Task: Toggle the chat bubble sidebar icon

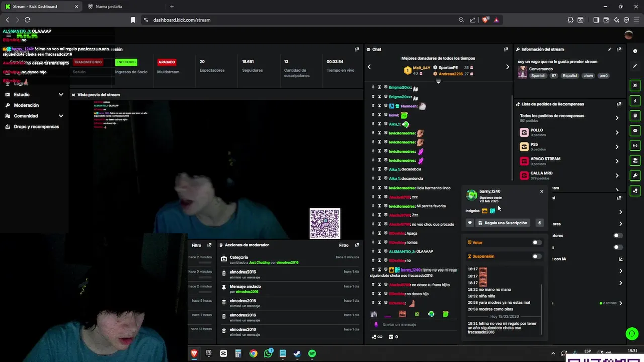Action: [635, 131]
